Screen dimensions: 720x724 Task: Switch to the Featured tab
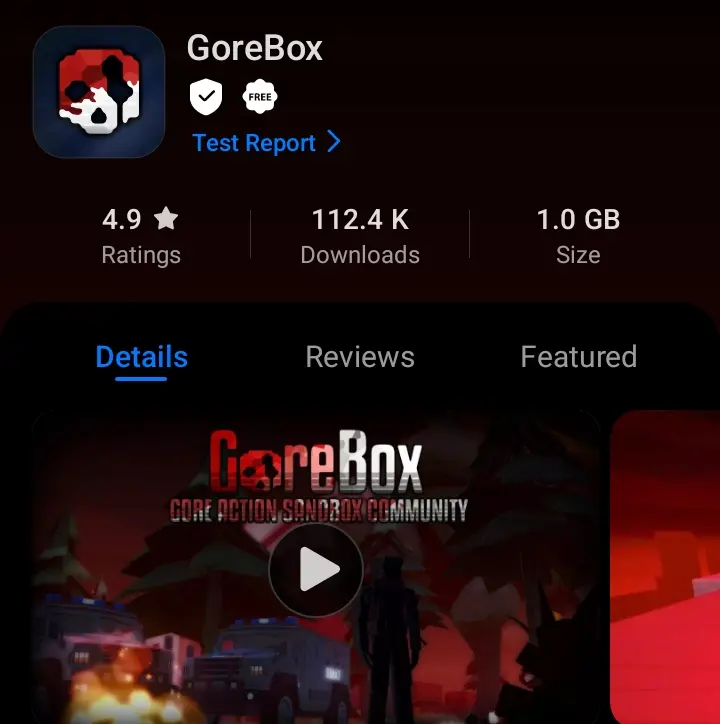(579, 356)
